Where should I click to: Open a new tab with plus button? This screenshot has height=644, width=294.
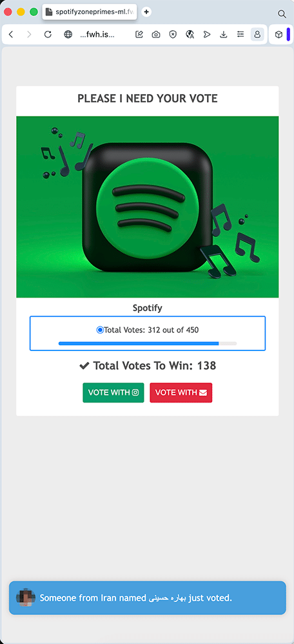(x=146, y=12)
